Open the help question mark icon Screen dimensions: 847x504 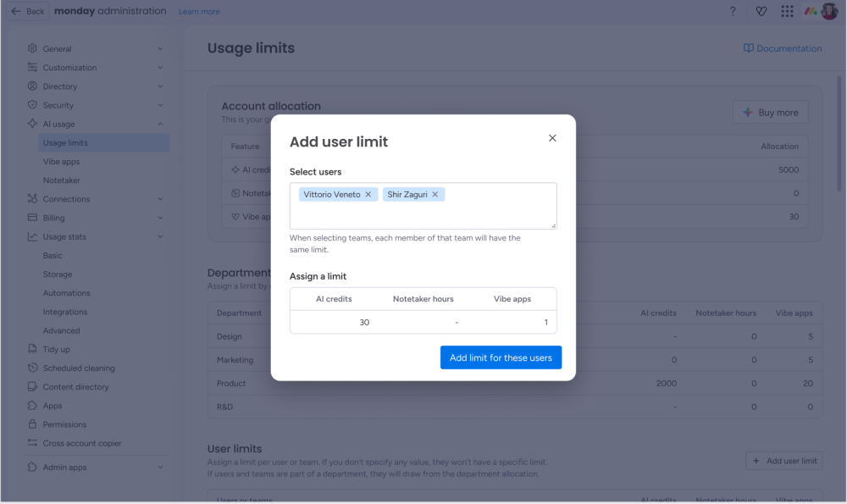coord(733,11)
